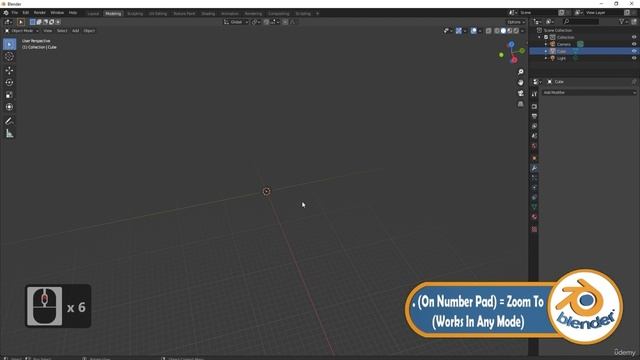Click the viewport zoom magnifier icon
The width and height of the screenshot is (640, 360).
point(520,72)
